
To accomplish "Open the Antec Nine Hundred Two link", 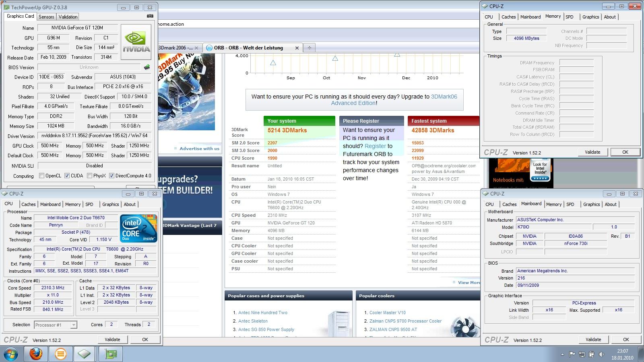I will (x=263, y=313).
